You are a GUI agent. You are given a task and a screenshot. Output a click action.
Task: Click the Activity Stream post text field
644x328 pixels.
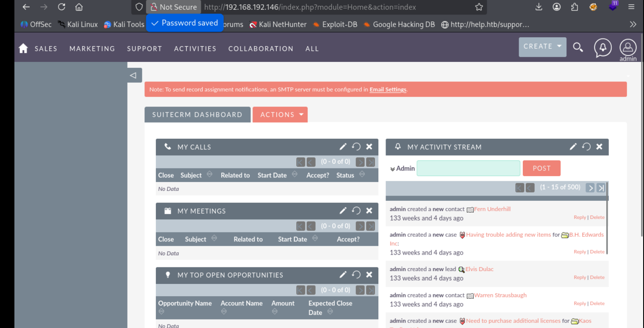468,168
